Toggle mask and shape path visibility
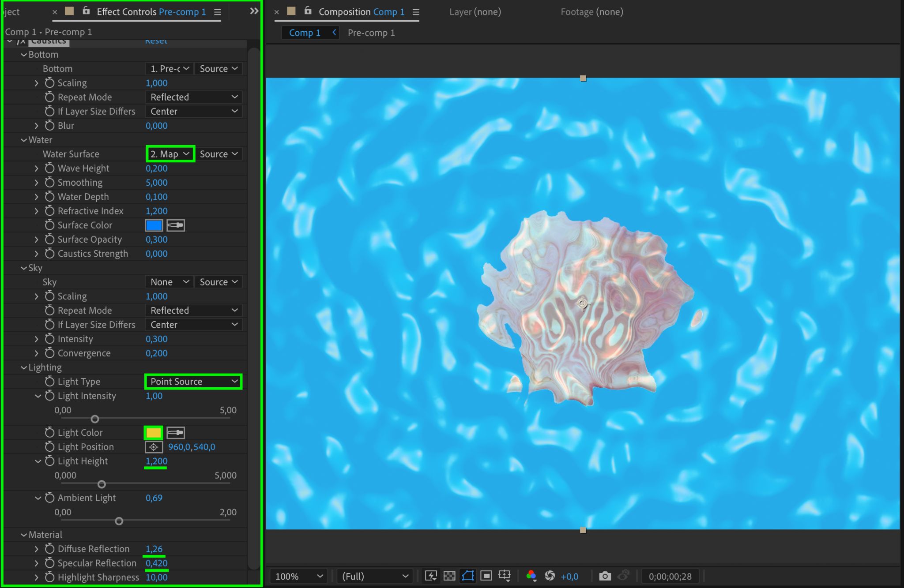Screen dimensions: 904x588 click(x=468, y=576)
